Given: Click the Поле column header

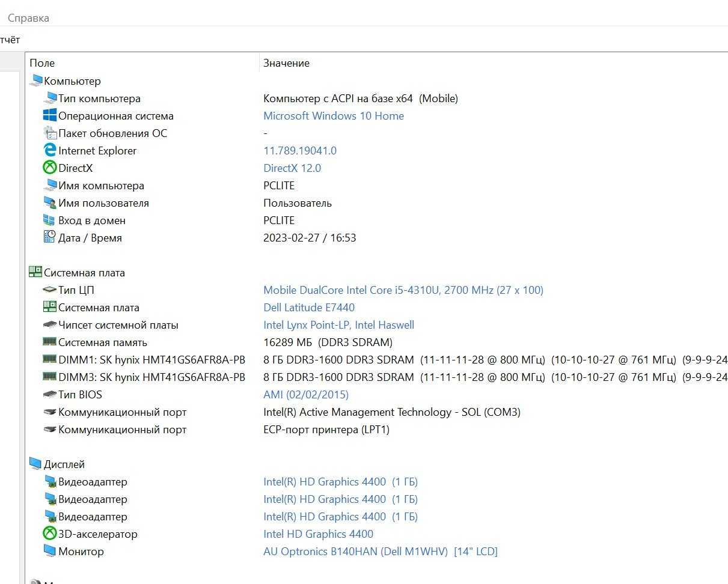Looking at the screenshot, I should [42, 63].
